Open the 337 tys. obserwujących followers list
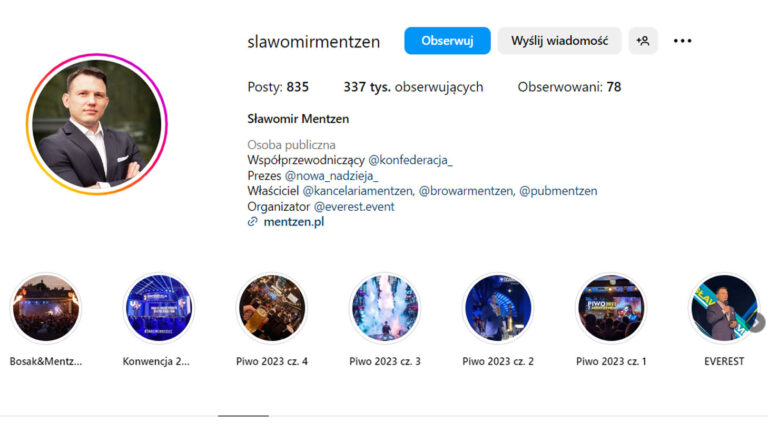The height and width of the screenshot is (432, 768). 413,87
